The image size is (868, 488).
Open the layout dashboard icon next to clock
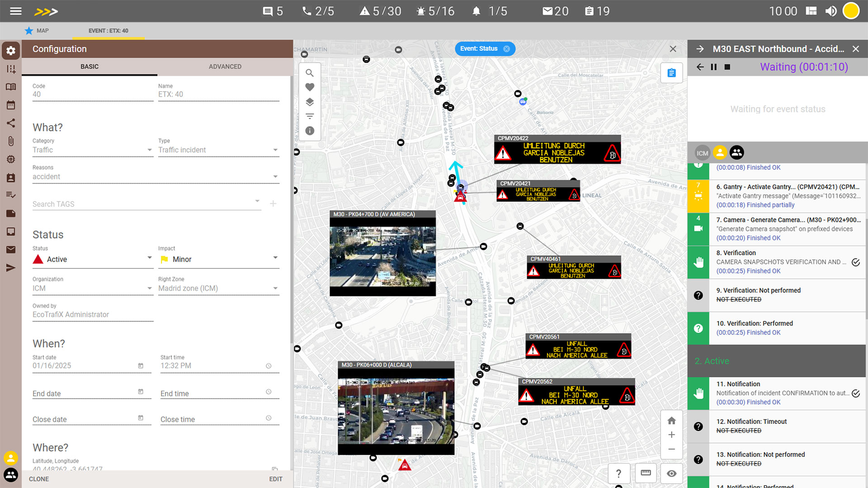[811, 11]
